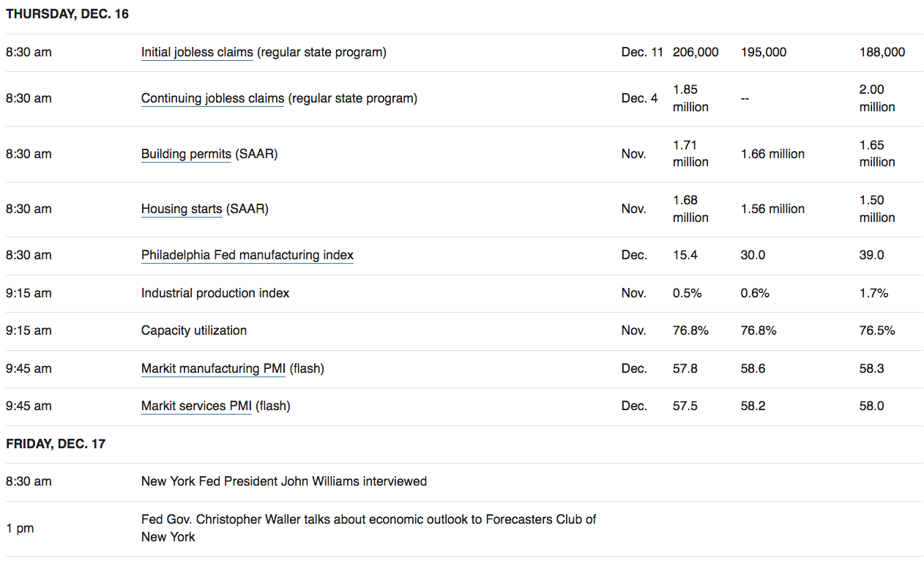Image resolution: width=924 pixels, height=564 pixels.
Task: Click the Thursday, Dec. 16 heading
Action: point(67,14)
